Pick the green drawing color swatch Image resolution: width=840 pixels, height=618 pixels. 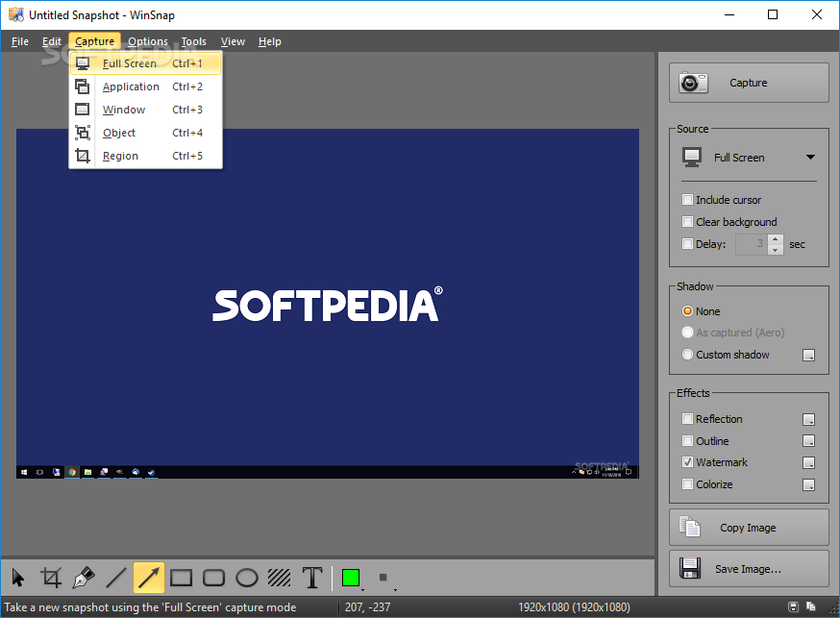[351, 578]
